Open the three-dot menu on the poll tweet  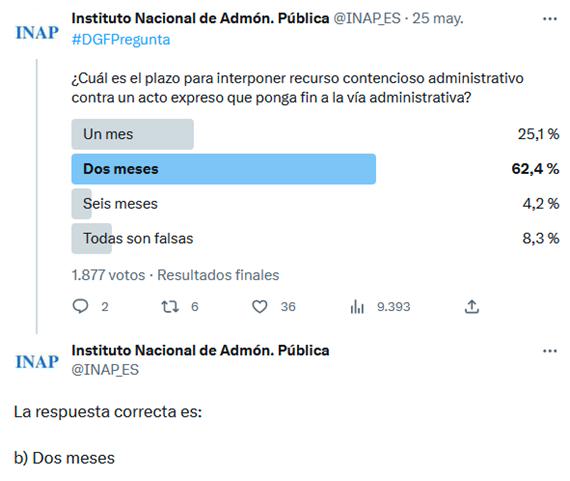[550, 19]
